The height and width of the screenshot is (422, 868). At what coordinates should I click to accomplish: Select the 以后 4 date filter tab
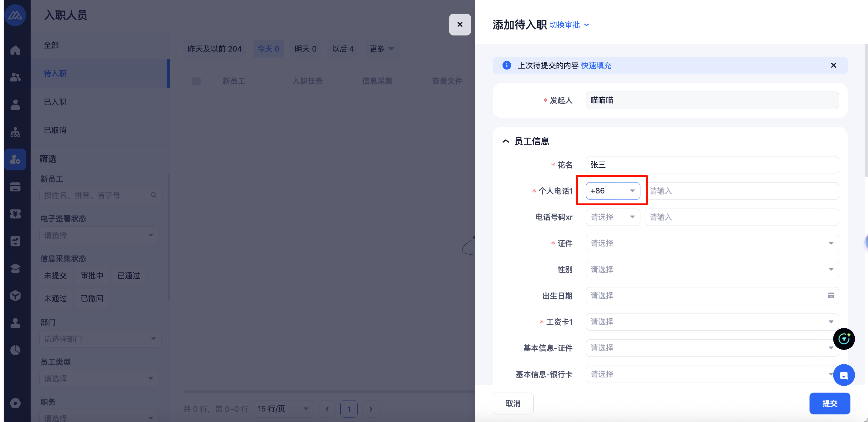(x=343, y=49)
